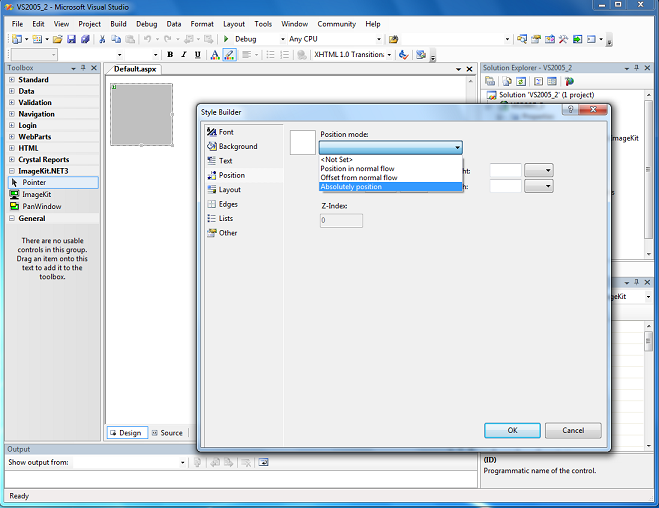Click the Style Builder help question icon
Viewport: 659px width, 508px height.
coord(570,110)
